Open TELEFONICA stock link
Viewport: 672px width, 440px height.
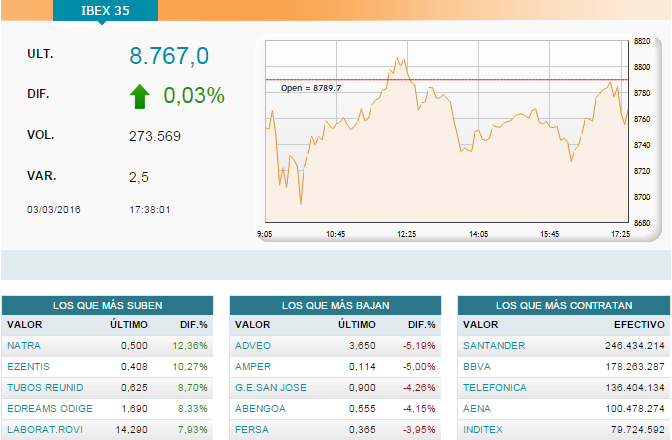(x=495, y=387)
